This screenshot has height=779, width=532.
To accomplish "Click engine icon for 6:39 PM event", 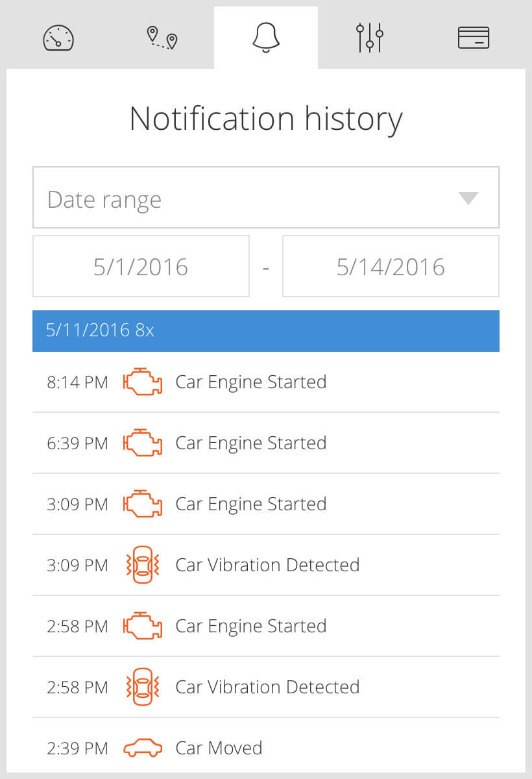I will 143,443.
